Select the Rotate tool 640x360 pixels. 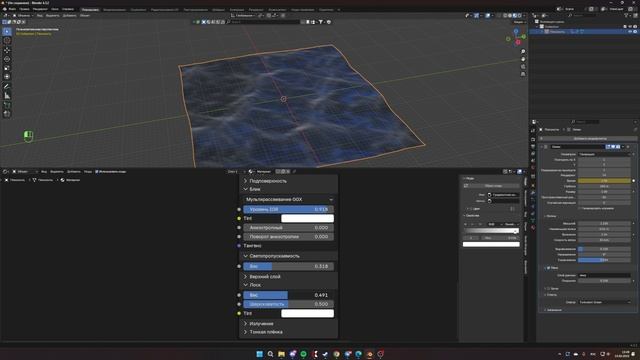[x=7, y=59]
